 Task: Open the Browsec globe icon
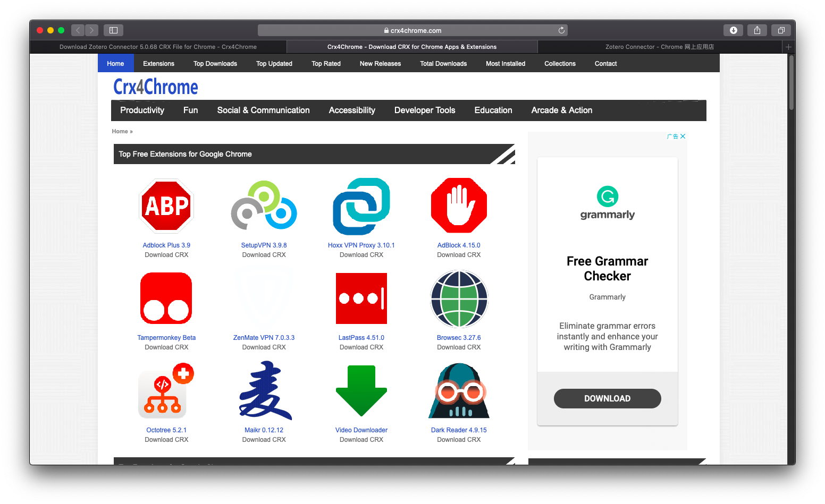[459, 298]
